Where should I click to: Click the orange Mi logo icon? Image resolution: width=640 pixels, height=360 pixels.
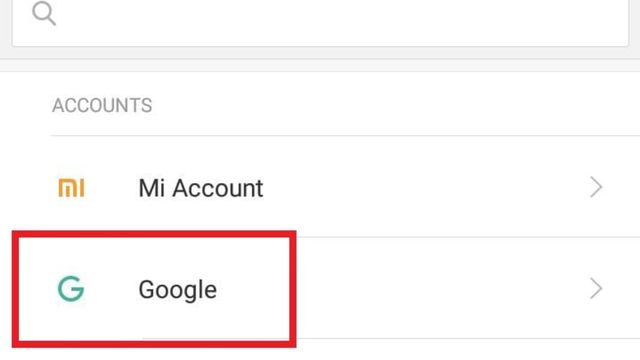pos(71,188)
